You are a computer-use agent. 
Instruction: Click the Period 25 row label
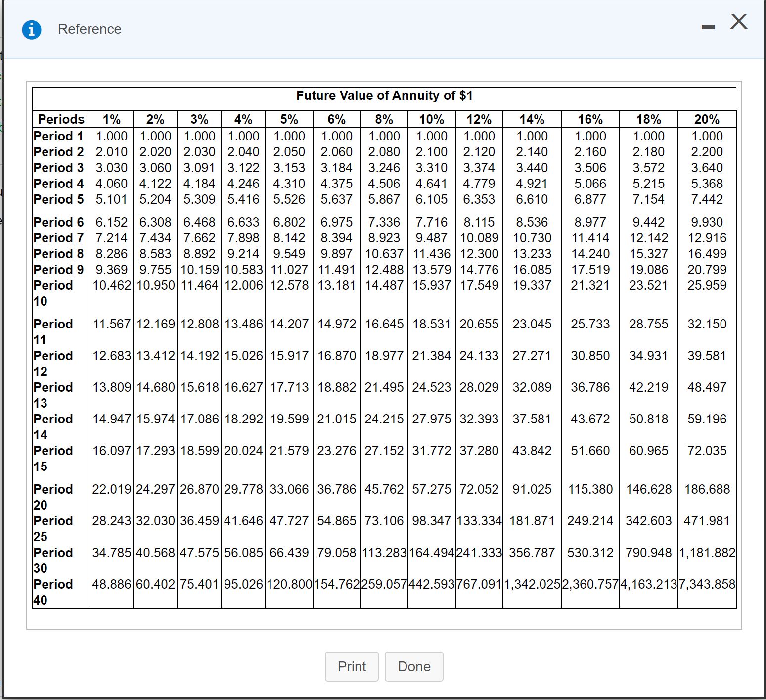[x=53, y=529]
